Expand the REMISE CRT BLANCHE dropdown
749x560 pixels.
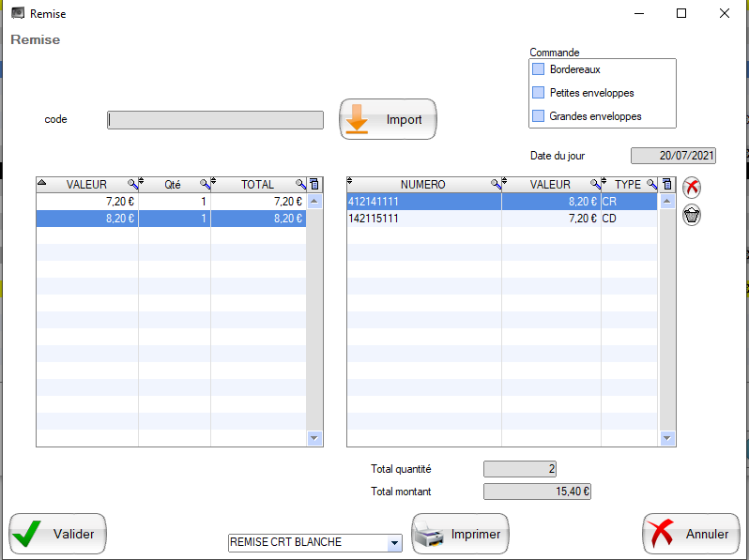point(394,543)
